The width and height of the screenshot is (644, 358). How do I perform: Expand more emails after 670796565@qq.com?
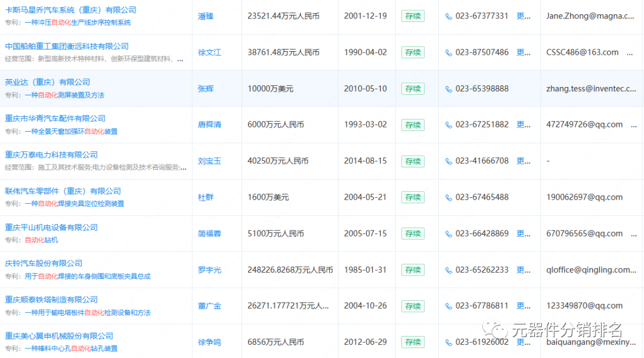(634, 235)
